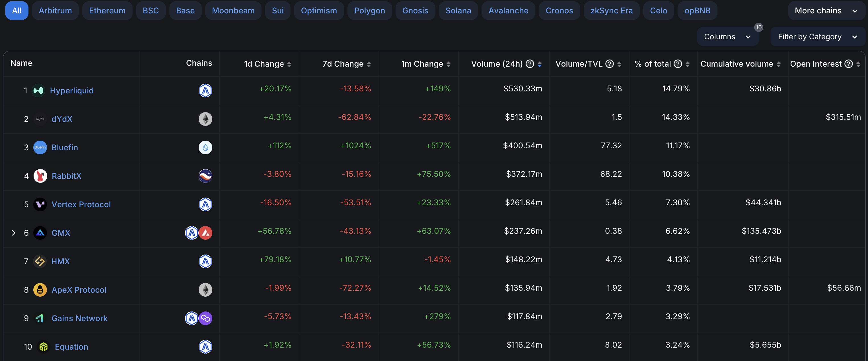Sort by 1d Change column arrows
The width and height of the screenshot is (868, 361).
coord(289,64)
